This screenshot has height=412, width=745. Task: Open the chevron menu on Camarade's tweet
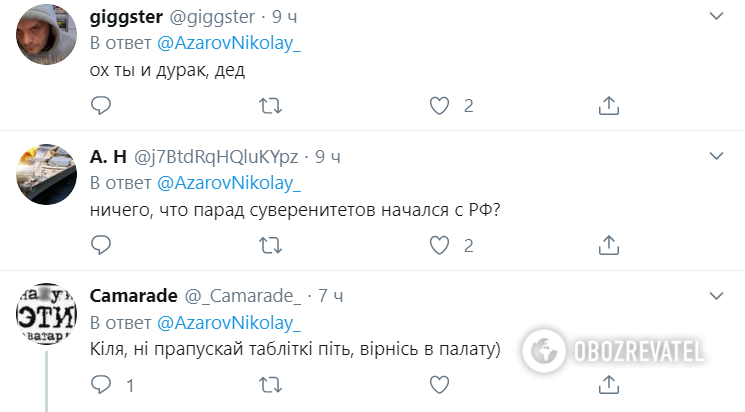(717, 296)
